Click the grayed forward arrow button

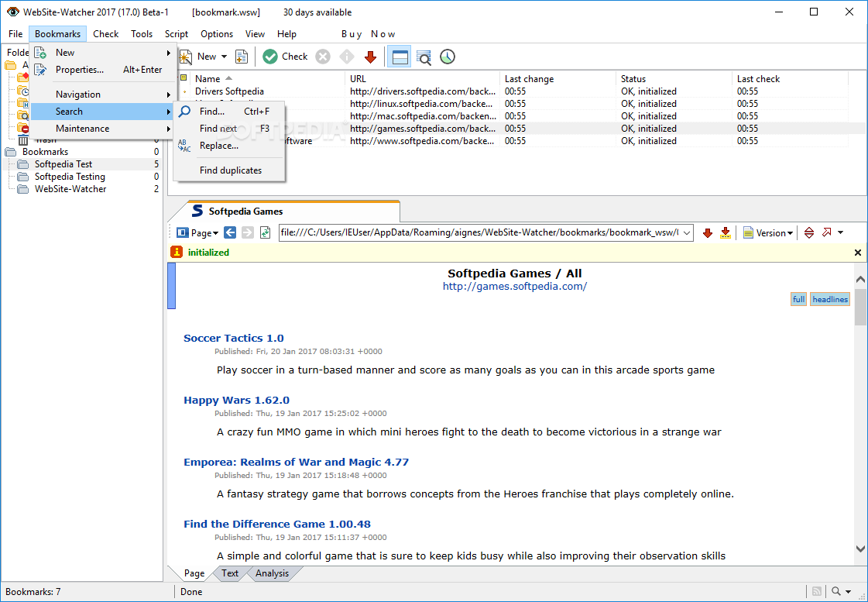pyautogui.click(x=248, y=232)
